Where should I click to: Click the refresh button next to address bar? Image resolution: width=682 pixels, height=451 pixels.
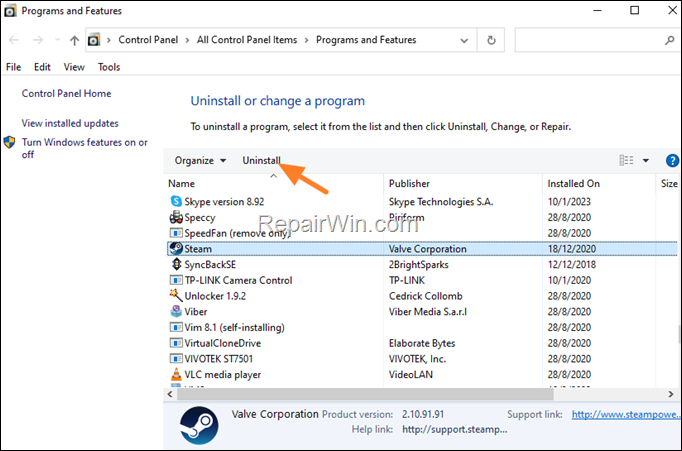point(491,40)
